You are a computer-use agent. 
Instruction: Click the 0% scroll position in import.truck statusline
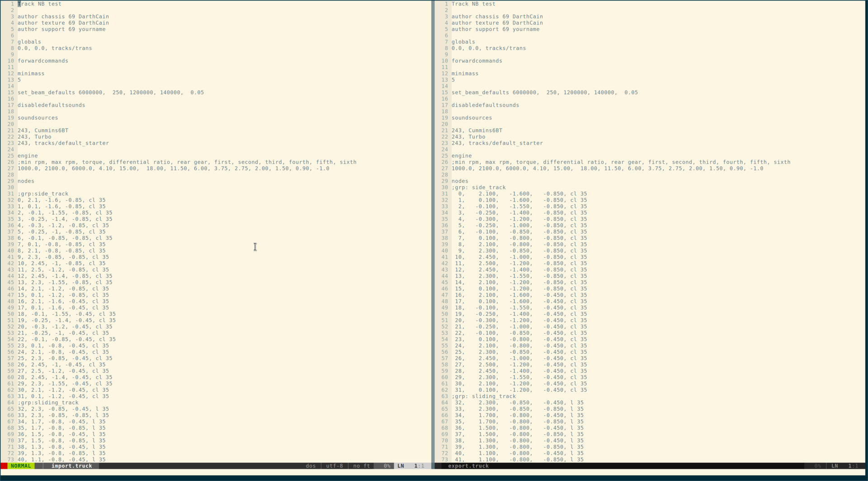pyautogui.click(x=387, y=466)
